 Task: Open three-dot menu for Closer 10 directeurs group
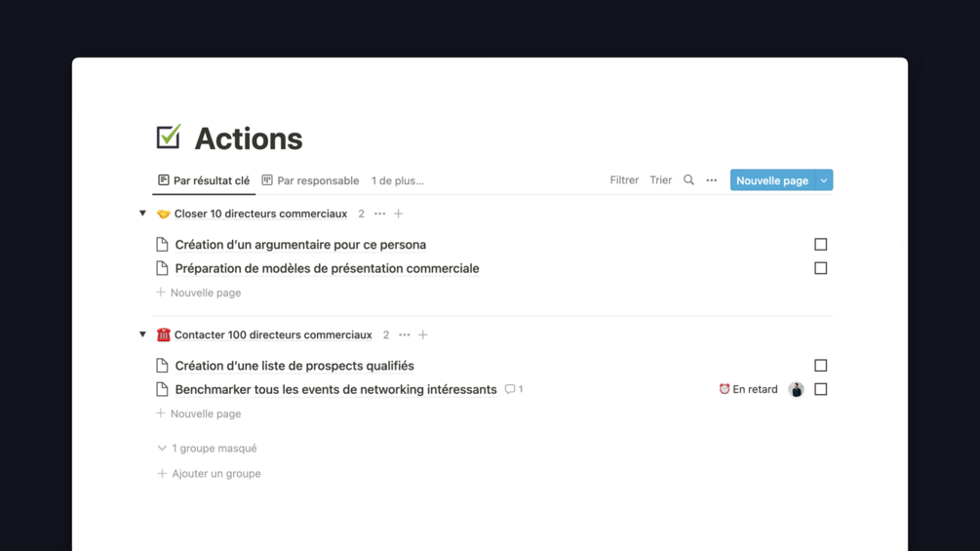tap(380, 214)
